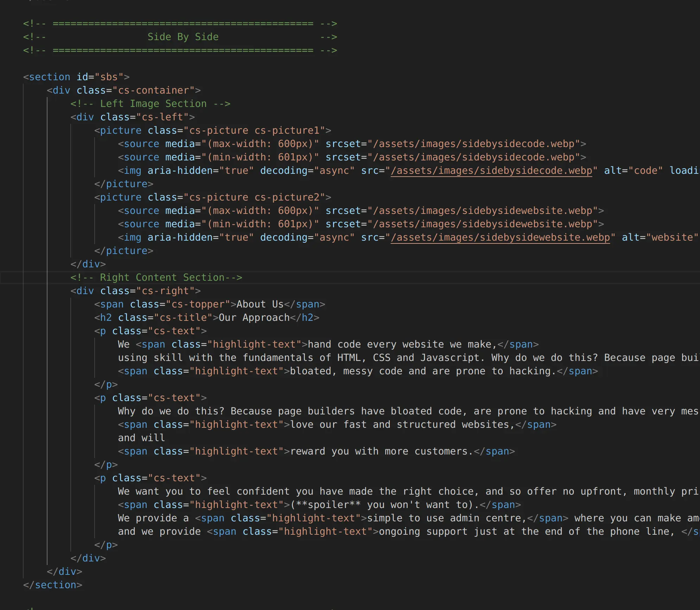
Task: Place cursor in the "About Us" span text
Action: pyautogui.click(x=260, y=304)
